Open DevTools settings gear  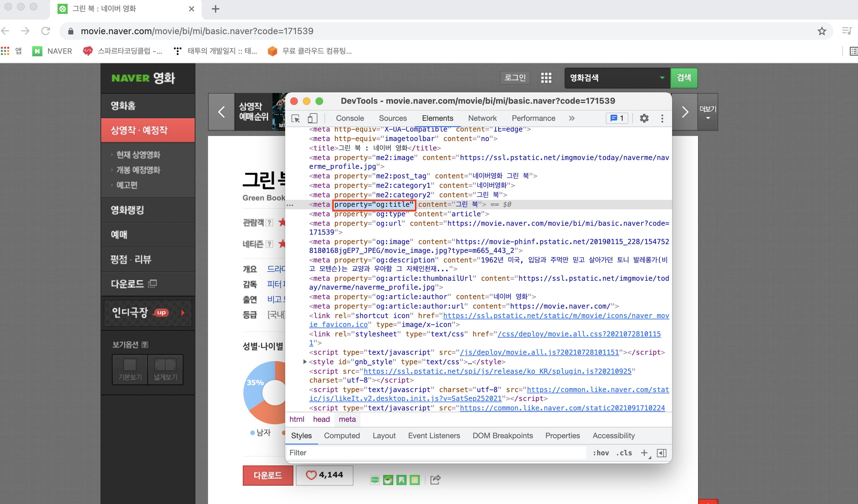tap(644, 118)
